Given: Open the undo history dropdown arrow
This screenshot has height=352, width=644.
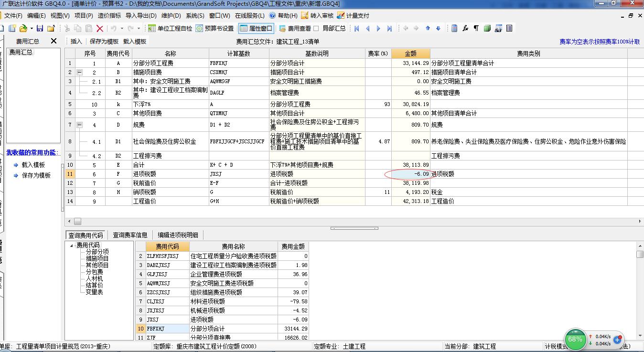Looking at the screenshot, I should pyautogui.click(x=121, y=29).
